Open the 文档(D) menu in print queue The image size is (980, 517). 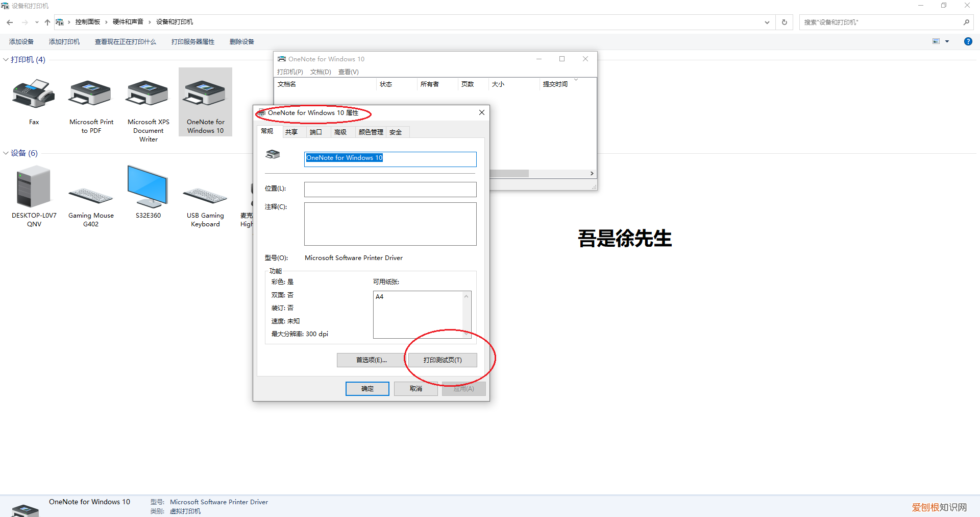tap(321, 72)
